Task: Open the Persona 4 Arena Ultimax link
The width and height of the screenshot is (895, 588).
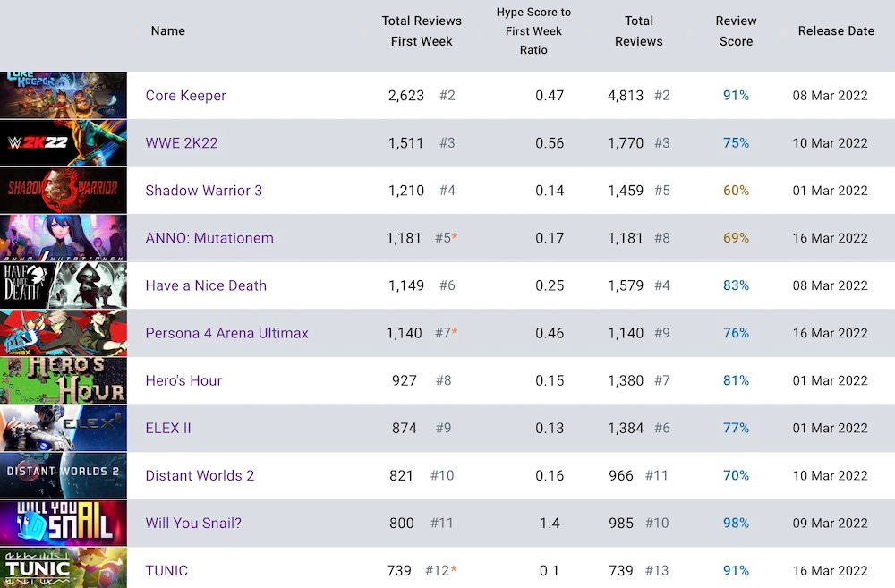Action: point(227,333)
